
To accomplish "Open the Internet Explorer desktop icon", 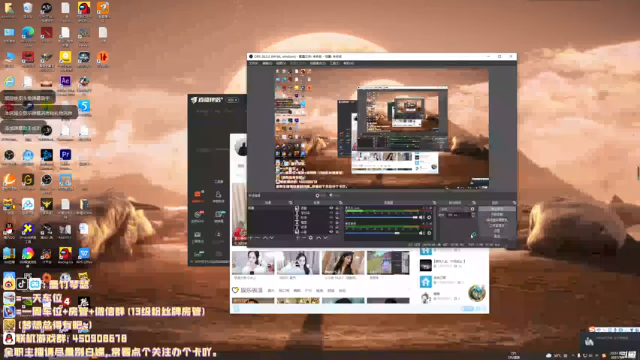I will (9, 81).
